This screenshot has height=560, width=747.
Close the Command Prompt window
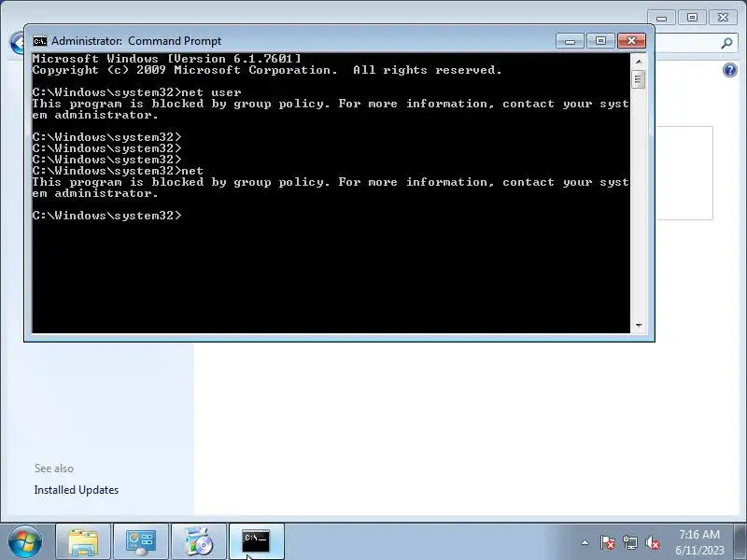pos(631,41)
